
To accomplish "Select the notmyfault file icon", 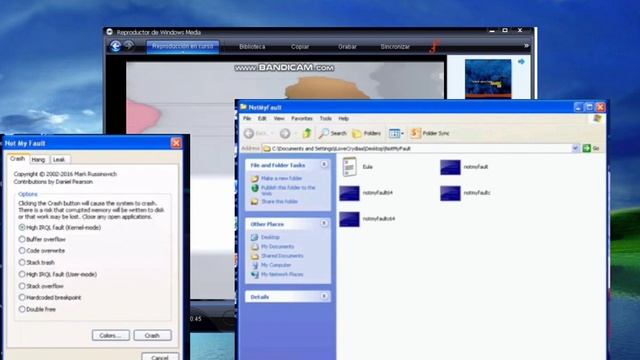I will coord(450,167).
